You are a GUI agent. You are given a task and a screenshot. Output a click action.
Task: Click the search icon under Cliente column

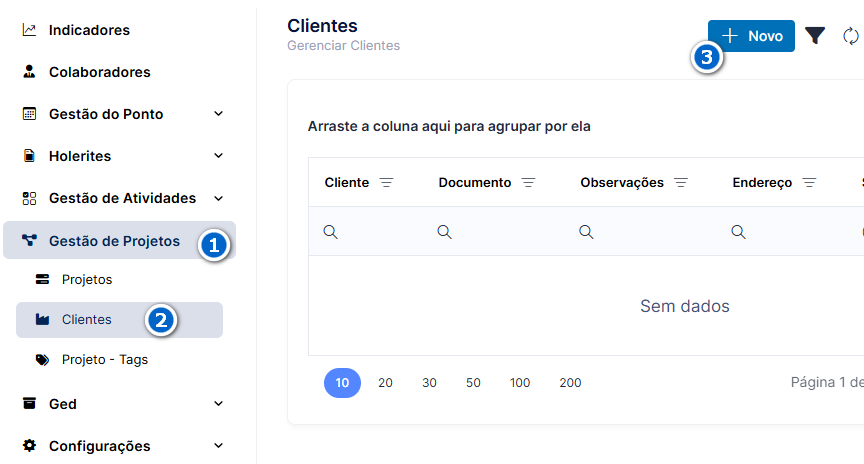331,232
